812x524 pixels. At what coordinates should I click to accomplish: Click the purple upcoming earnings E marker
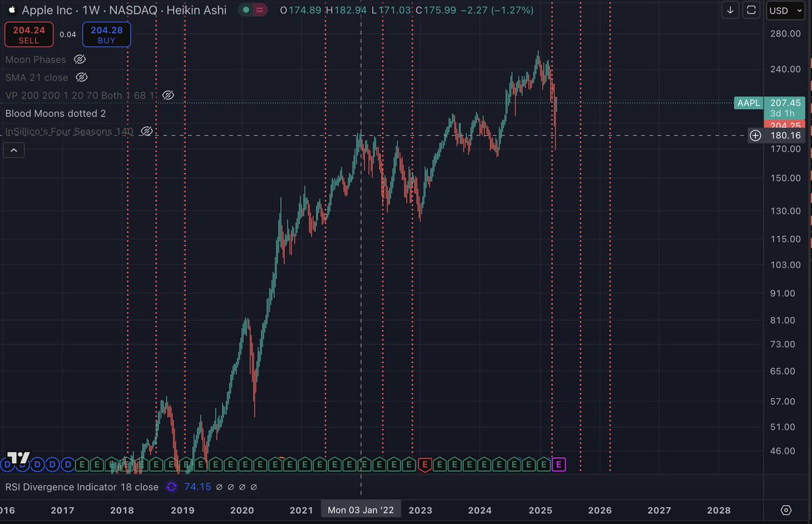click(x=559, y=465)
